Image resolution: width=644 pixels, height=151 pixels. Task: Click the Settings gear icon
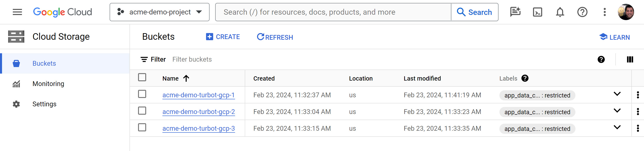click(16, 104)
